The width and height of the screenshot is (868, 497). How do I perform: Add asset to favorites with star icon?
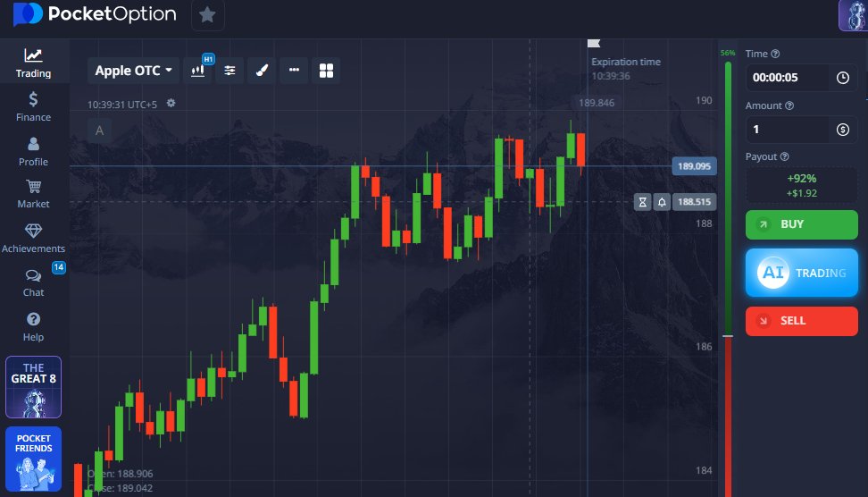(207, 15)
